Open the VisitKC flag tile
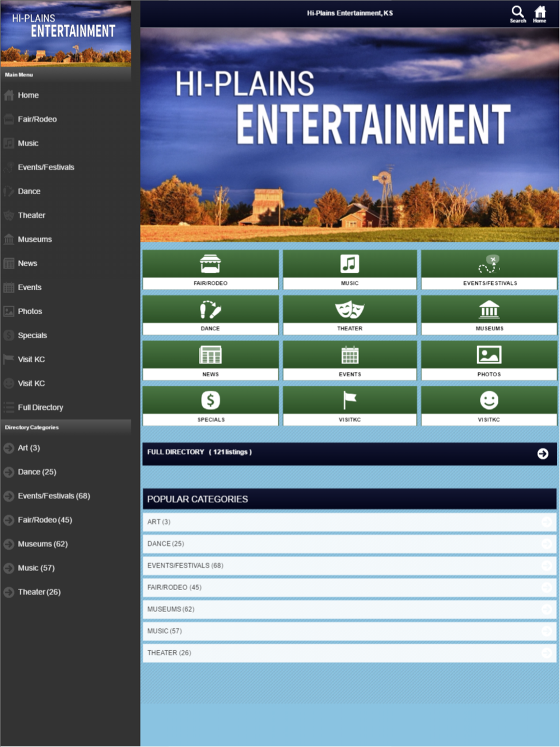 pyautogui.click(x=350, y=407)
